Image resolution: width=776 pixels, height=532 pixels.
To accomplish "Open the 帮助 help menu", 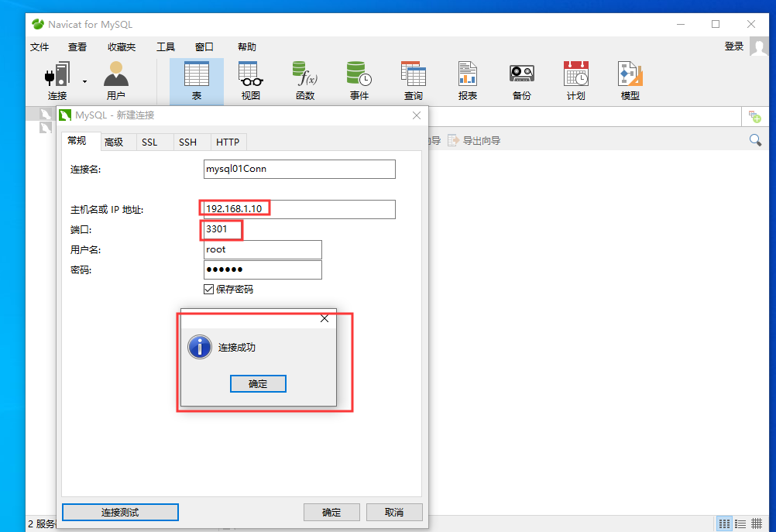I will (247, 47).
